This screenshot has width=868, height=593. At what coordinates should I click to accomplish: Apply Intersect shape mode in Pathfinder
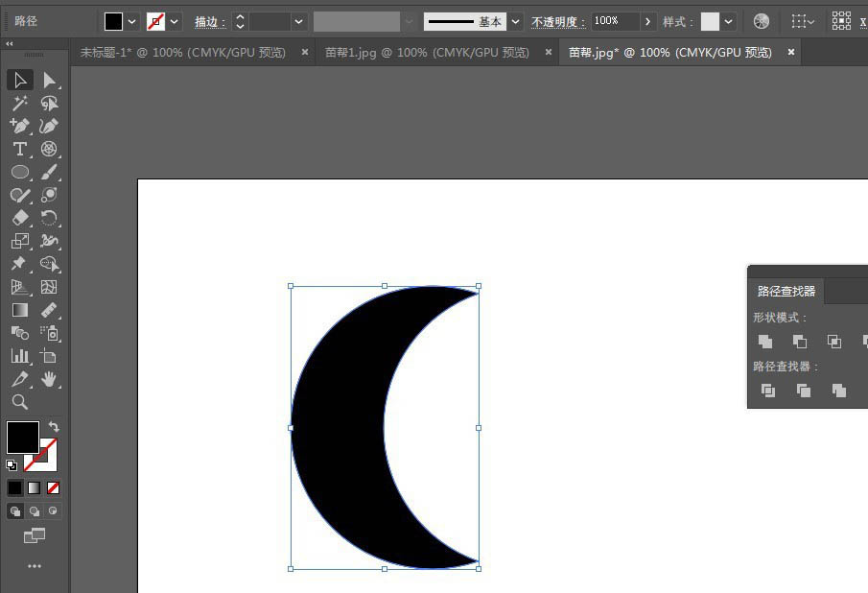pos(833,342)
